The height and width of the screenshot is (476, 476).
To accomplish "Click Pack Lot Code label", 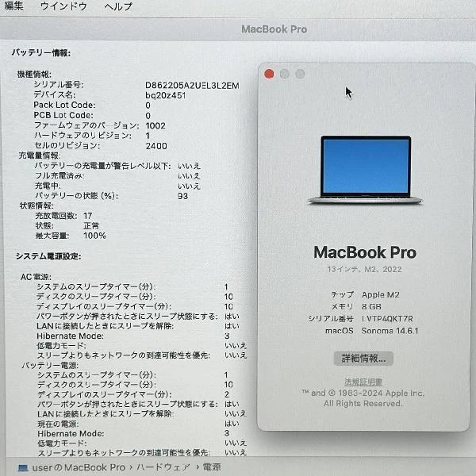I will tap(64, 105).
